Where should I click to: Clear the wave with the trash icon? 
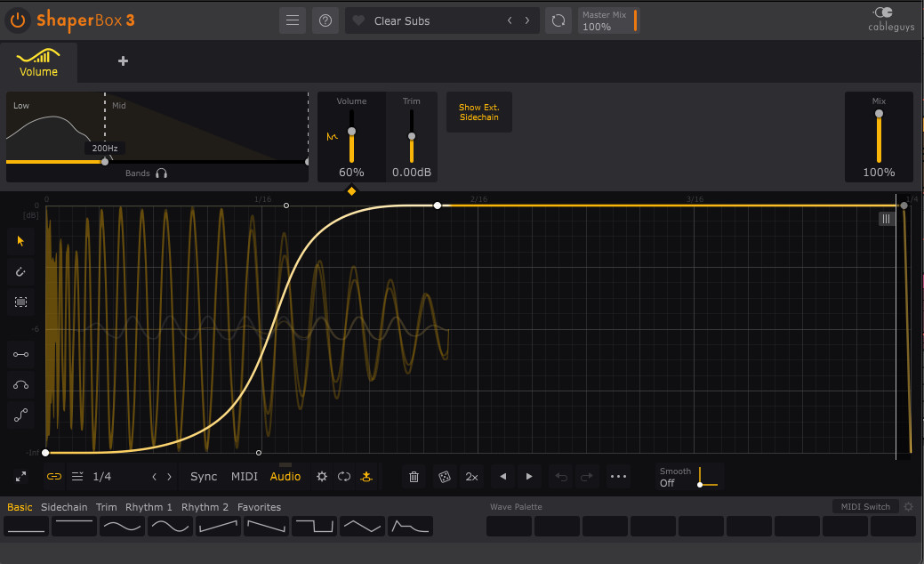coord(414,476)
